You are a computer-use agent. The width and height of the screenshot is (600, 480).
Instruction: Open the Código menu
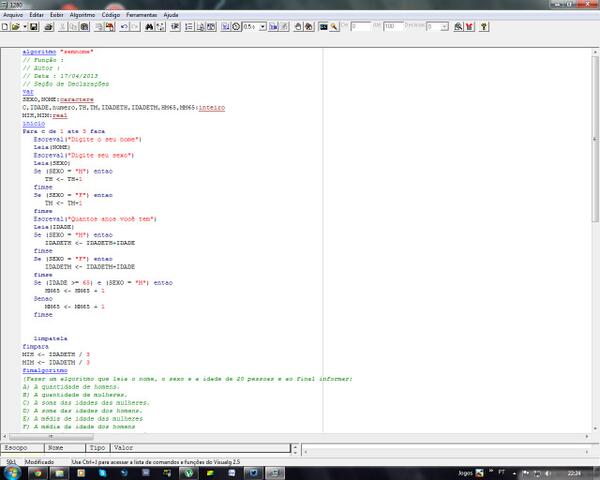pos(111,15)
